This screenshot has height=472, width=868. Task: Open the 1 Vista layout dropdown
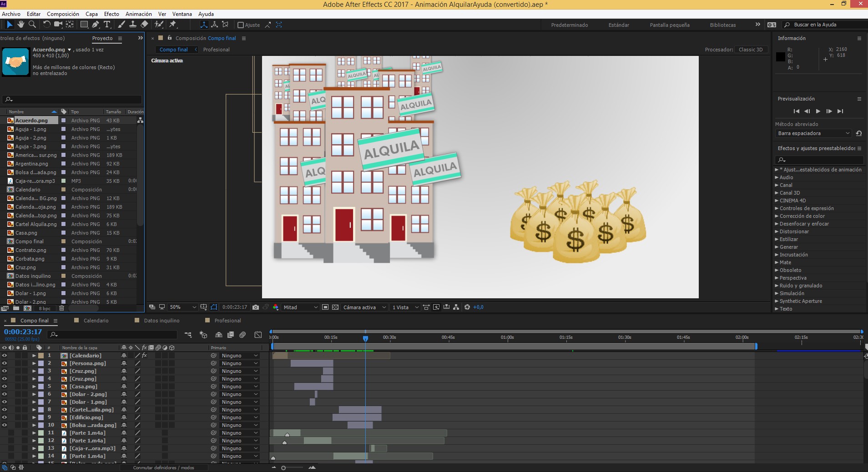pos(405,307)
